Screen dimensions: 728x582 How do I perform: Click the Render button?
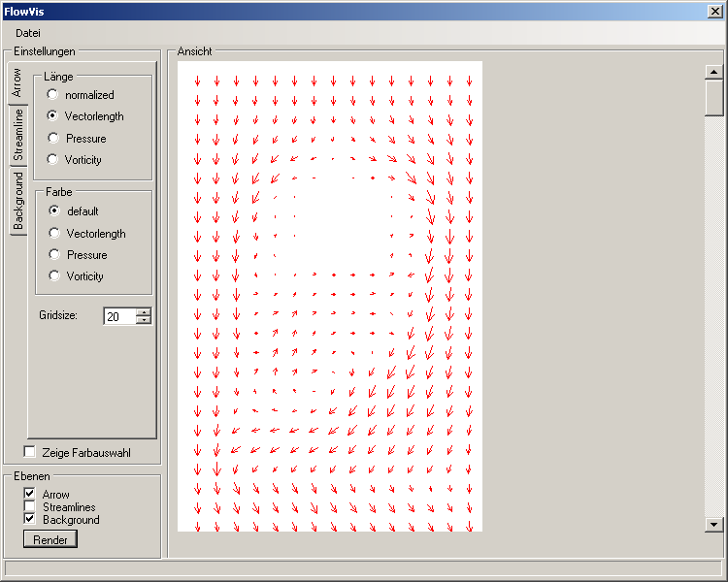click(50, 539)
